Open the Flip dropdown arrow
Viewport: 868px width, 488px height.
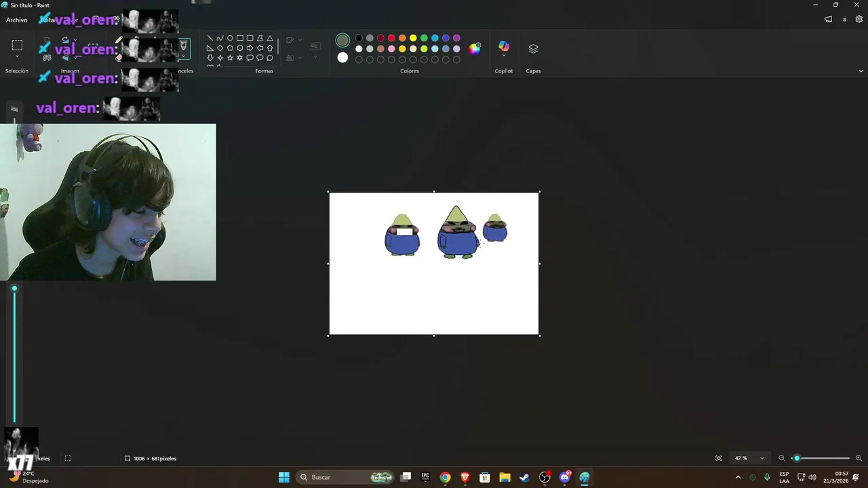(x=75, y=58)
